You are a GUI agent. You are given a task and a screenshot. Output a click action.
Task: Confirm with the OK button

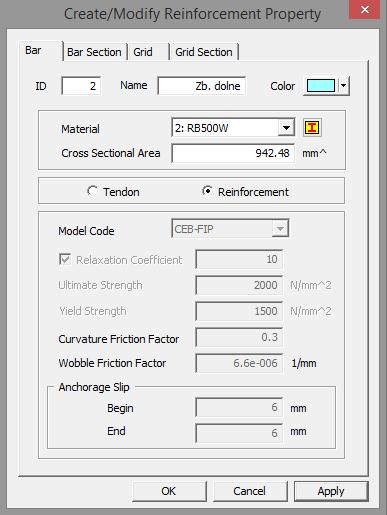point(169,491)
